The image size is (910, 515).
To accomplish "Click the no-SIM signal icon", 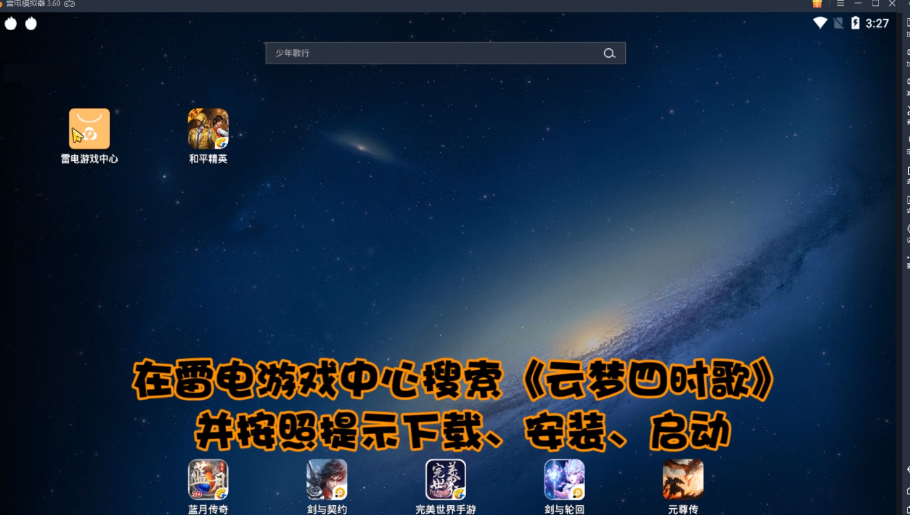I will click(x=838, y=23).
